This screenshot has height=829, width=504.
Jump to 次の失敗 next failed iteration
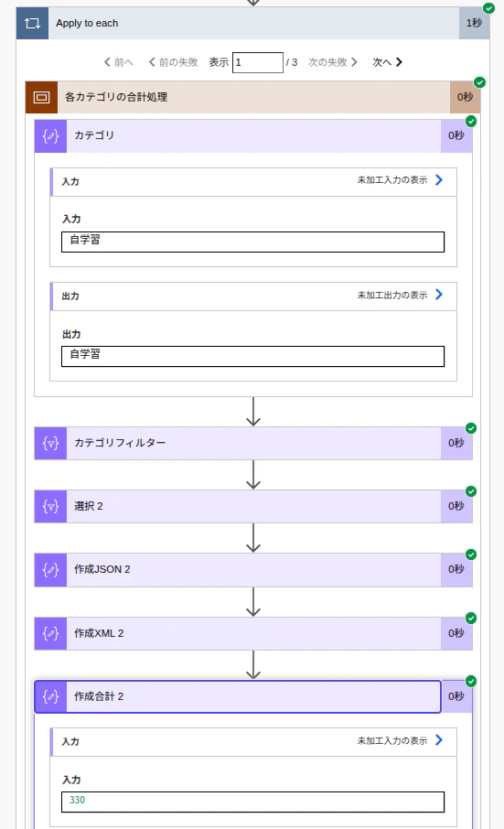333,62
